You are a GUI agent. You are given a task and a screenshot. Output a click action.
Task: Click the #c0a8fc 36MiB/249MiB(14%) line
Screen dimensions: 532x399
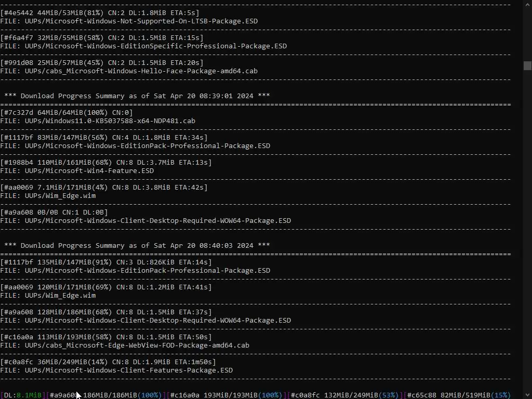pyautogui.click(x=108, y=362)
